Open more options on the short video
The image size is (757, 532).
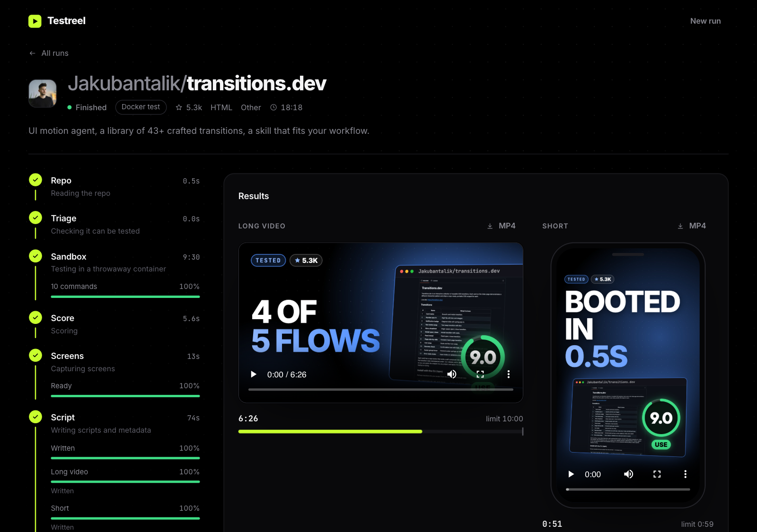pos(685,474)
